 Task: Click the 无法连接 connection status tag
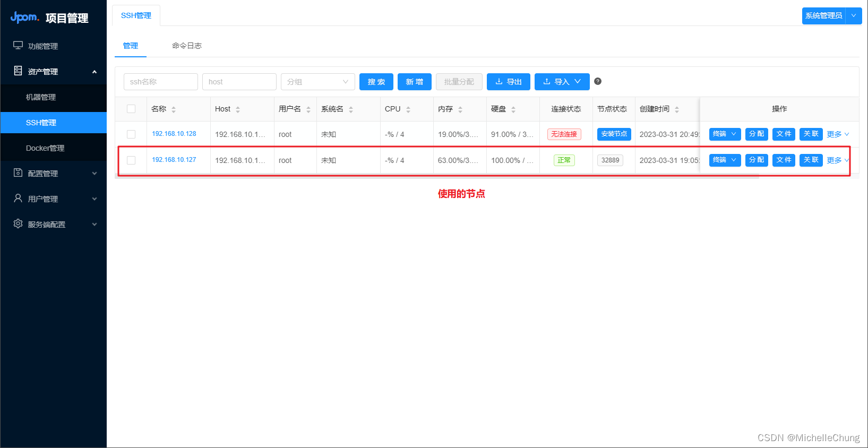[x=564, y=134]
